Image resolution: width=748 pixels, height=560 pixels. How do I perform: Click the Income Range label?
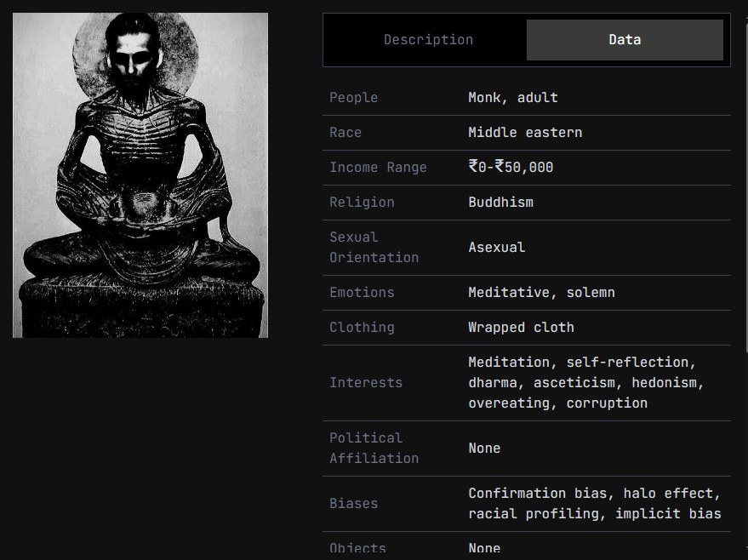(x=378, y=168)
